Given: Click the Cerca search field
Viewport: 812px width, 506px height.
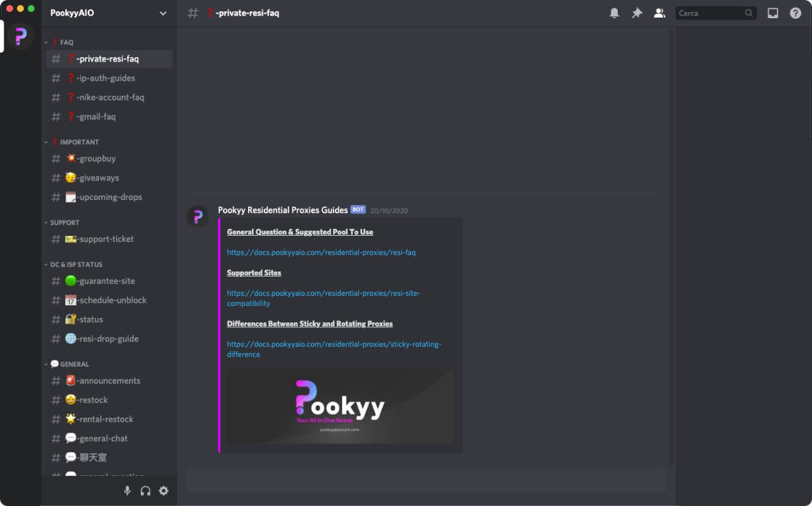Looking at the screenshot, I should click(x=709, y=13).
